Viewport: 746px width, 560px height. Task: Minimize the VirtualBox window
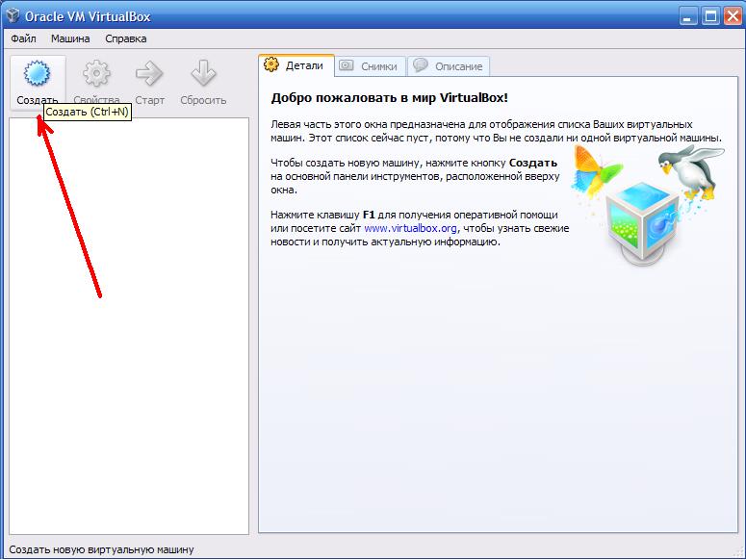[x=686, y=16]
